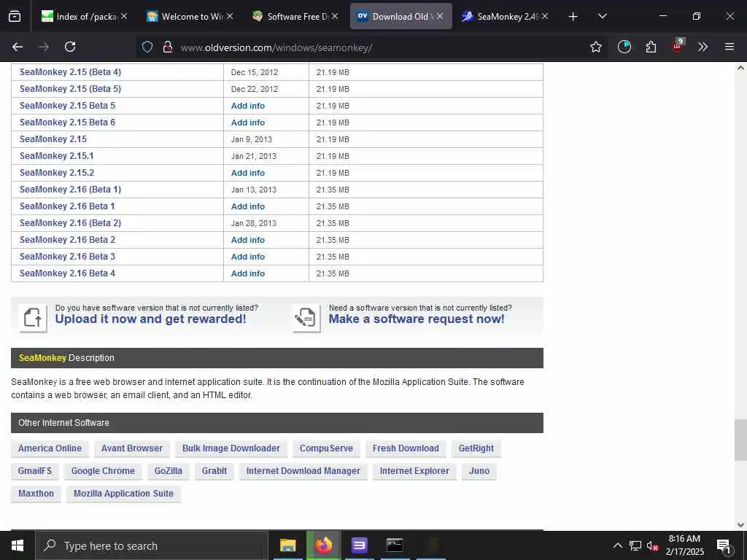Image resolution: width=747 pixels, height=560 pixels.
Task: Show hidden system tray icons
Action: pos(617,545)
